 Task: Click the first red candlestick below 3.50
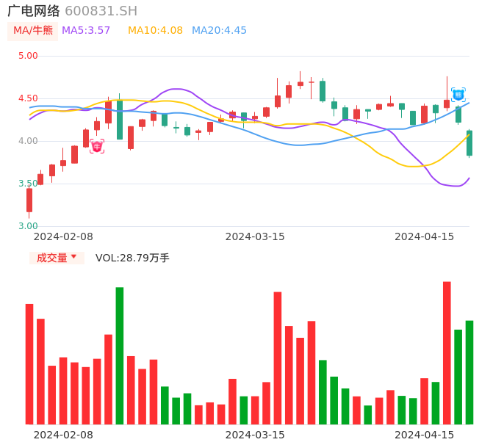click(x=29, y=200)
